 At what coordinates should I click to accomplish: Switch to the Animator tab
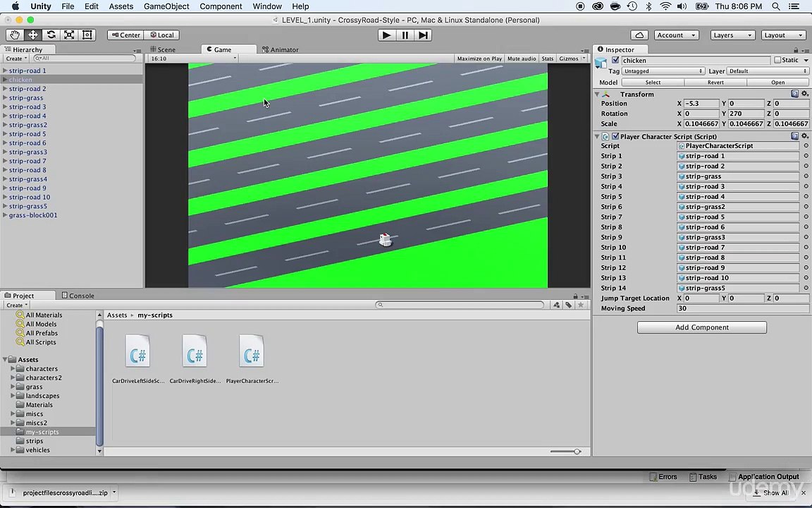pos(280,50)
